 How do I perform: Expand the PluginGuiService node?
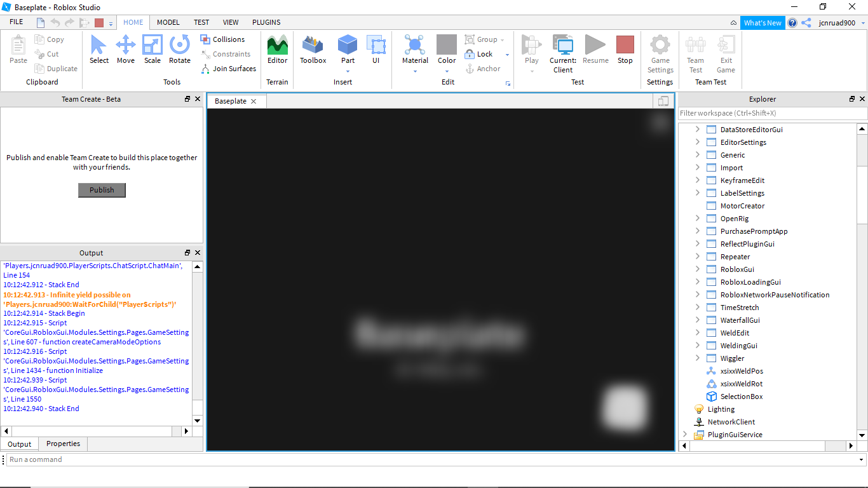[x=685, y=434]
